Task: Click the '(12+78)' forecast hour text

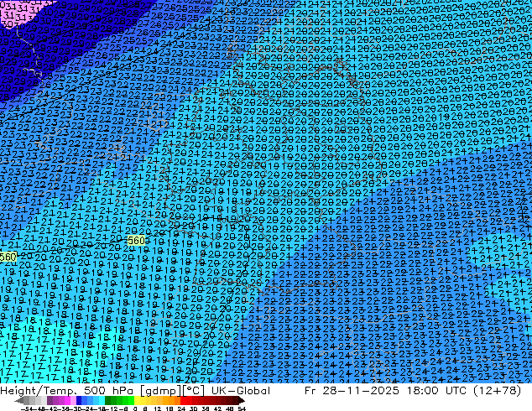Action: [498, 390]
